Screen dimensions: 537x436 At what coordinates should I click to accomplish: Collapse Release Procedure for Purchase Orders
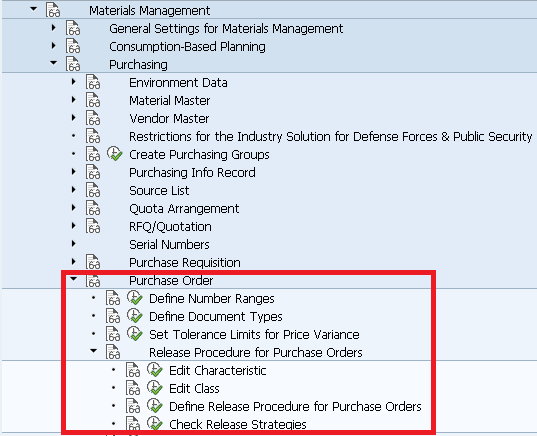(x=93, y=351)
